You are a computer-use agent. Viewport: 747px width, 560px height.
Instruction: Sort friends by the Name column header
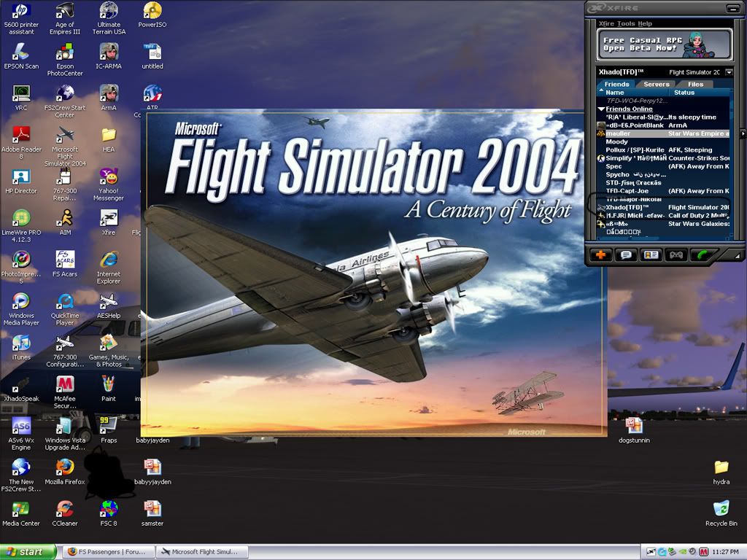[x=632, y=93]
